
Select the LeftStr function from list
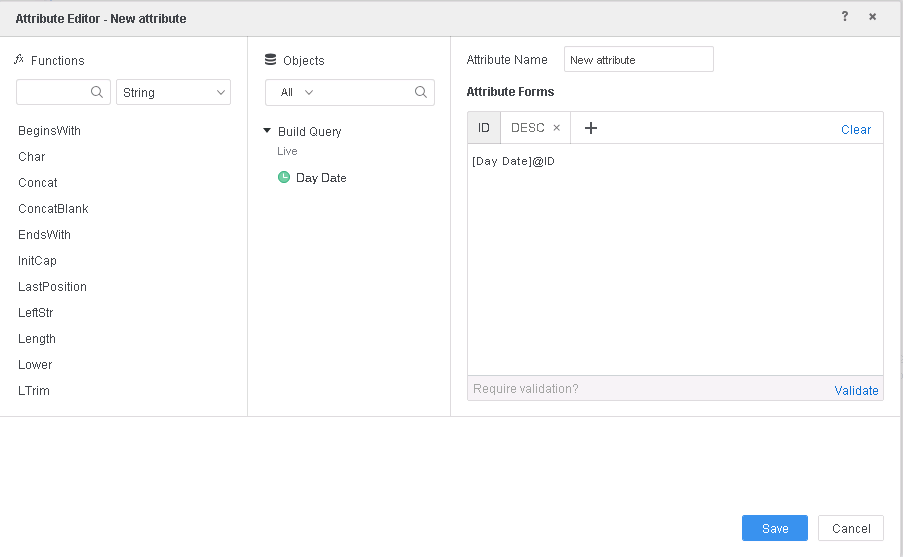pyautogui.click(x=36, y=313)
